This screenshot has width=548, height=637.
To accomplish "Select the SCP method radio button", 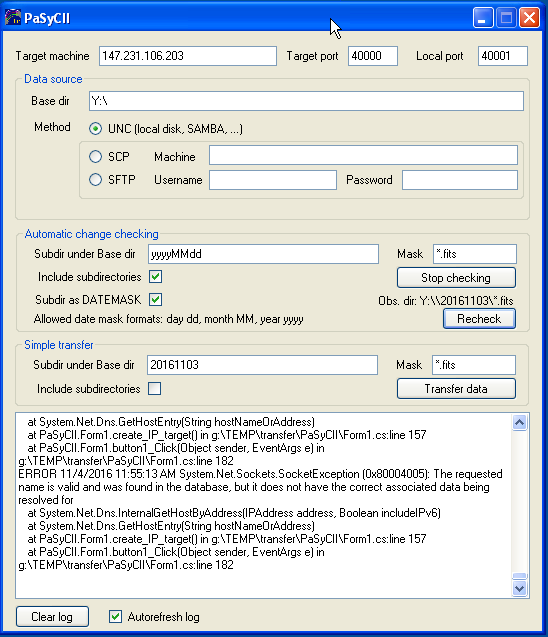I will (x=95, y=156).
